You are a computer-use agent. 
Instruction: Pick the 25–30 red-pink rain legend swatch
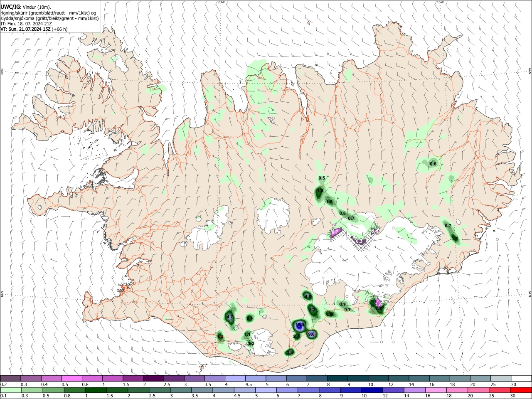coord(500,390)
